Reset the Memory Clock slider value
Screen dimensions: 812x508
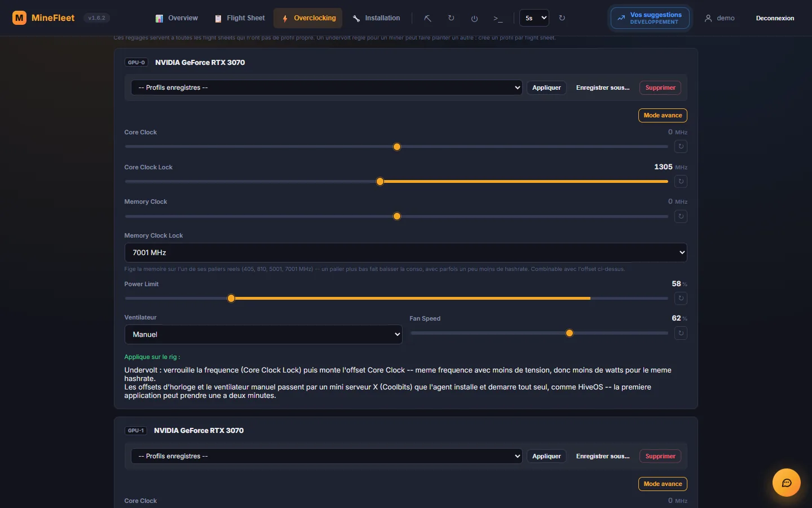[x=681, y=216]
